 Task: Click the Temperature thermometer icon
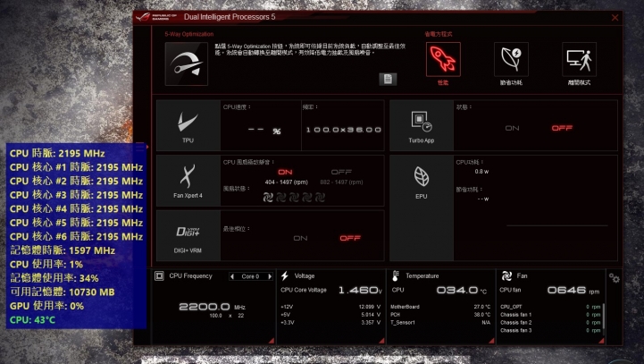[395, 275]
